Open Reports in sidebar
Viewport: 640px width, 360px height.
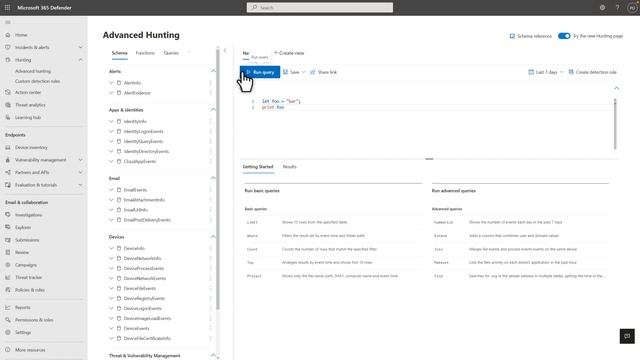[x=23, y=307]
